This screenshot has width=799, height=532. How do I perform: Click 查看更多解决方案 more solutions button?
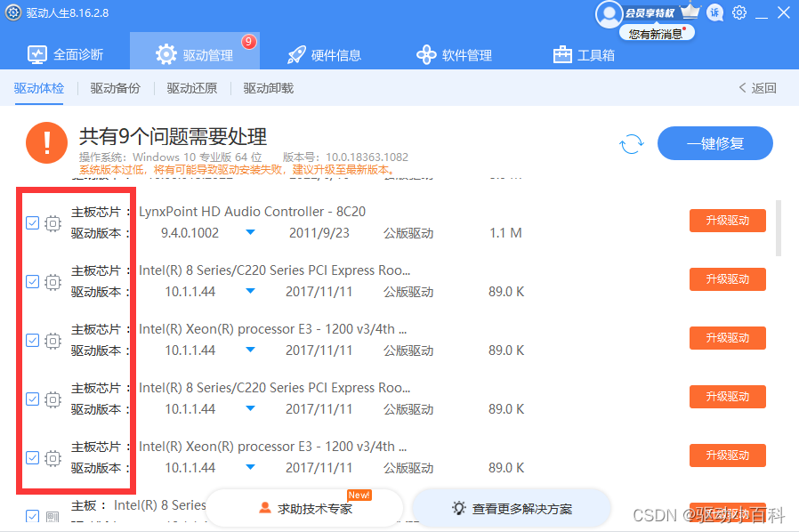tap(512, 508)
